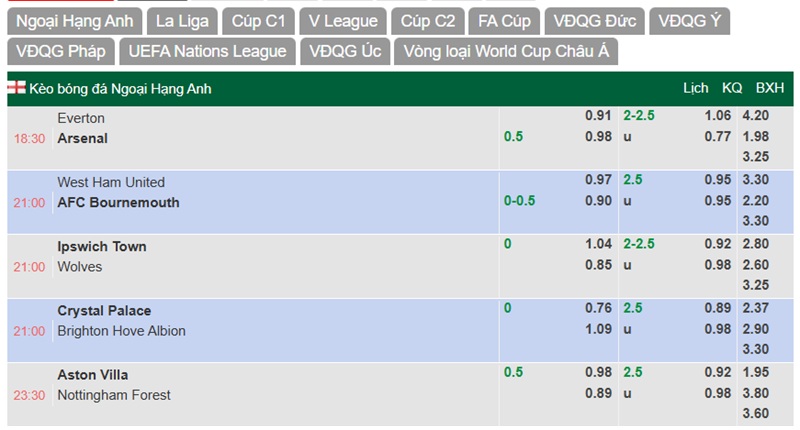
Task: Click the 3.80 odds for Nottingham Forest
Action: click(756, 393)
